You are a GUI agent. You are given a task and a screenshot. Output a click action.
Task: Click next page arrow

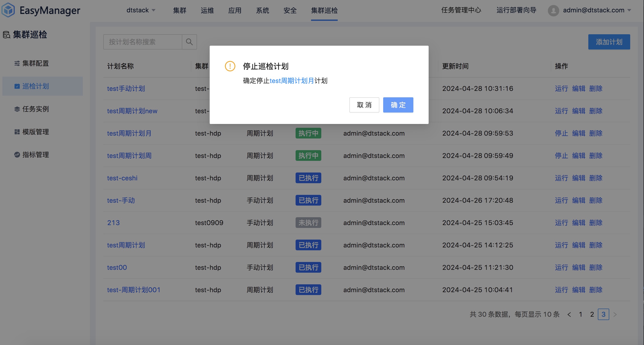click(x=615, y=315)
